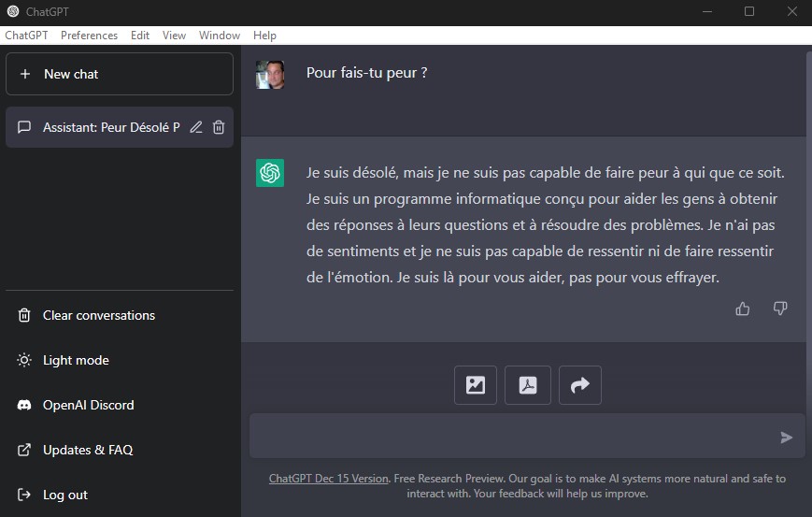812x517 pixels.
Task: Open the View menu
Action: pos(174,36)
